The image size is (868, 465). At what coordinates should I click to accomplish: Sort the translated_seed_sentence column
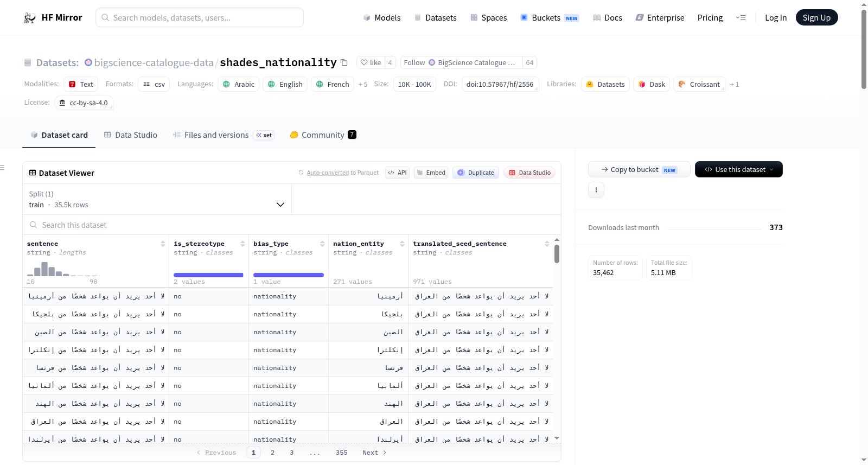coord(547,244)
